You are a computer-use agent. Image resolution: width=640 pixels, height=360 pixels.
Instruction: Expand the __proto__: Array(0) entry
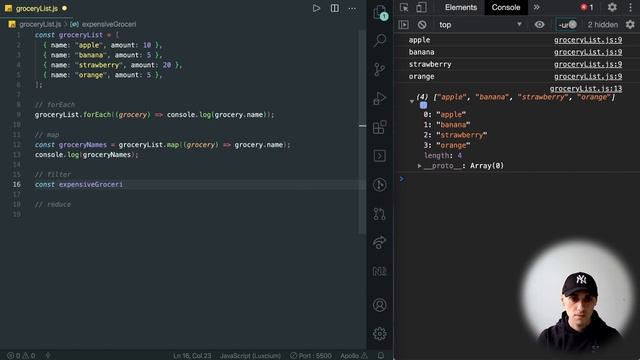[419, 166]
